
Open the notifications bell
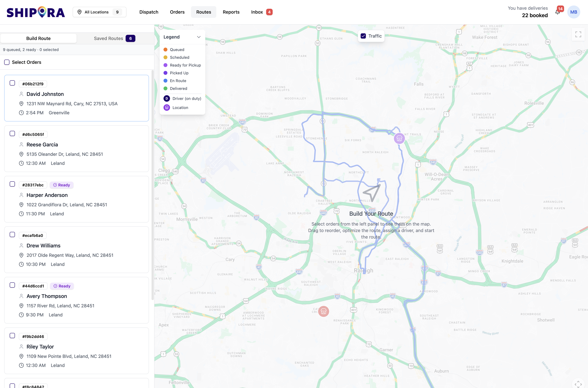[558, 12]
